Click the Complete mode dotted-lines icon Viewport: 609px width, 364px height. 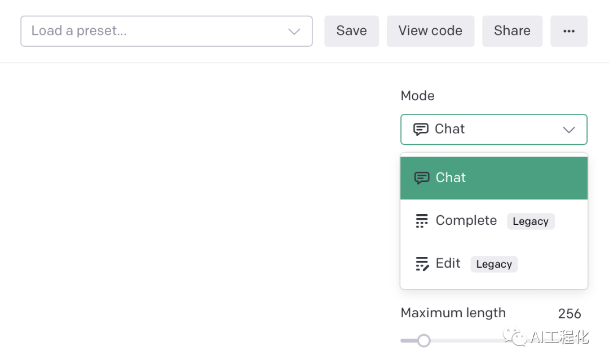point(422,221)
